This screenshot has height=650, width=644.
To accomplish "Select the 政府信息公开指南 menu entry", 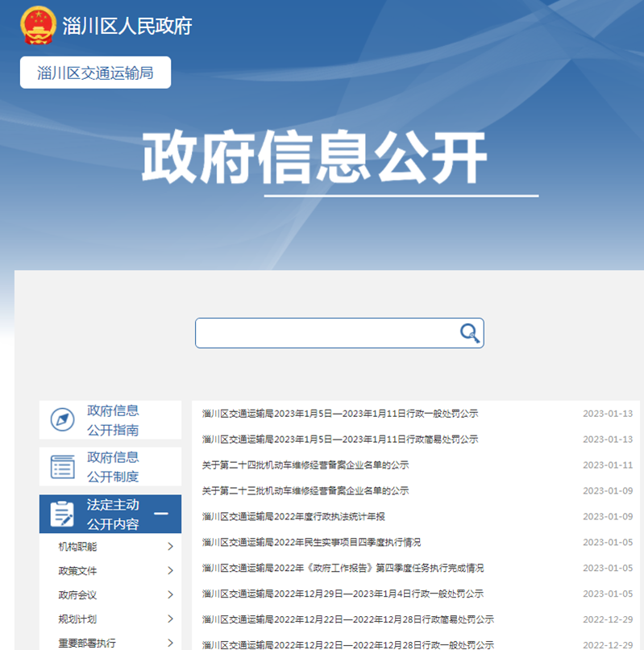I will 113,420.
